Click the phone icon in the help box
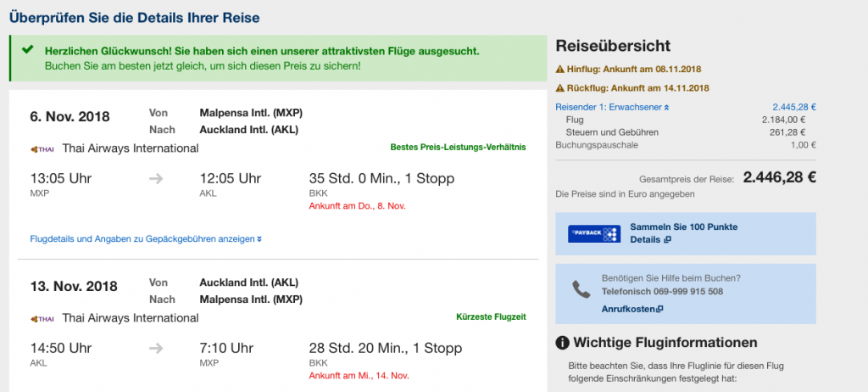Image resolution: width=868 pixels, height=392 pixels. coord(581,289)
